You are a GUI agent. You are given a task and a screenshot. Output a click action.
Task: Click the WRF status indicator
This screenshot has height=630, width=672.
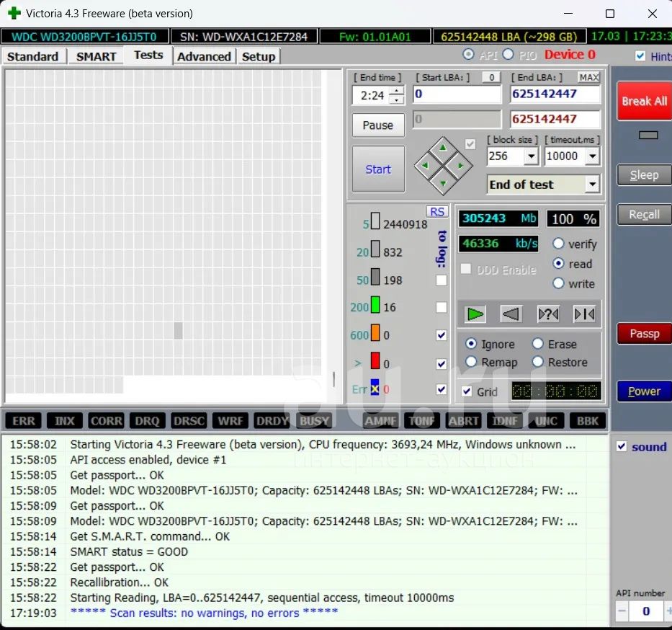click(230, 421)
